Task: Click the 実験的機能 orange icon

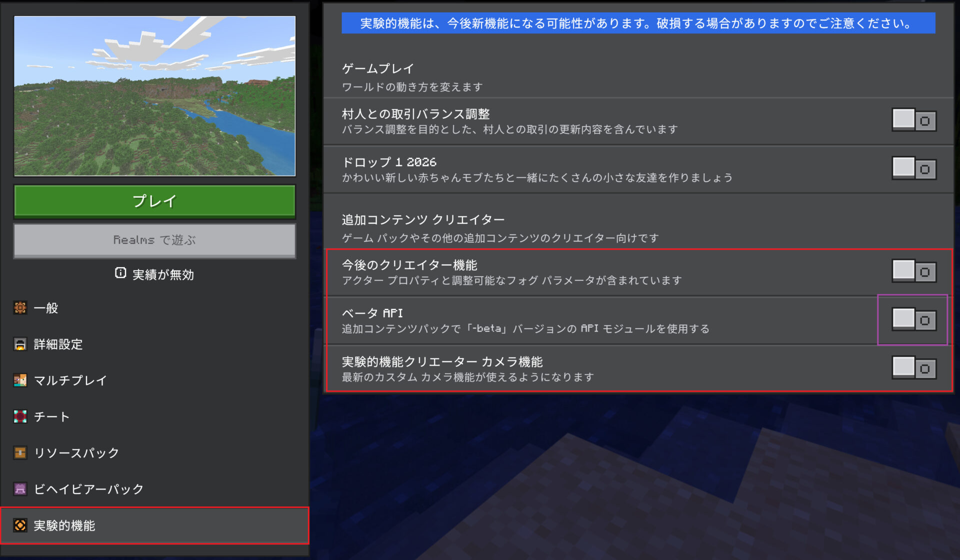Action: (x=20, y=526)
